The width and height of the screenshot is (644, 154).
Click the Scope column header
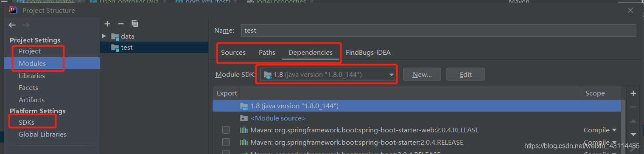595,93
